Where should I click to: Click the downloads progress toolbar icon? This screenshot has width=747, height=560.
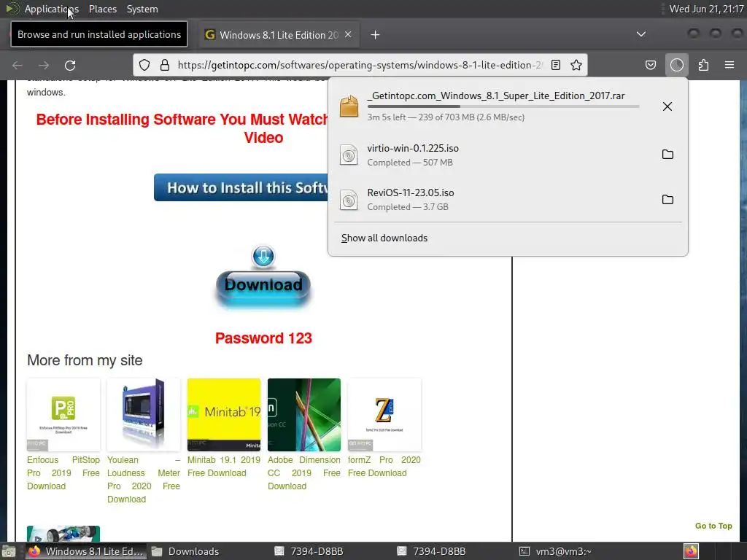click(x=677, y=65)
